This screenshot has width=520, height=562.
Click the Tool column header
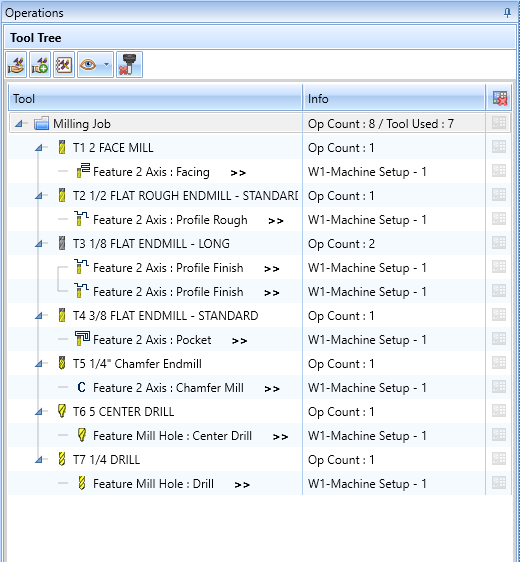(x=155, y=99)
